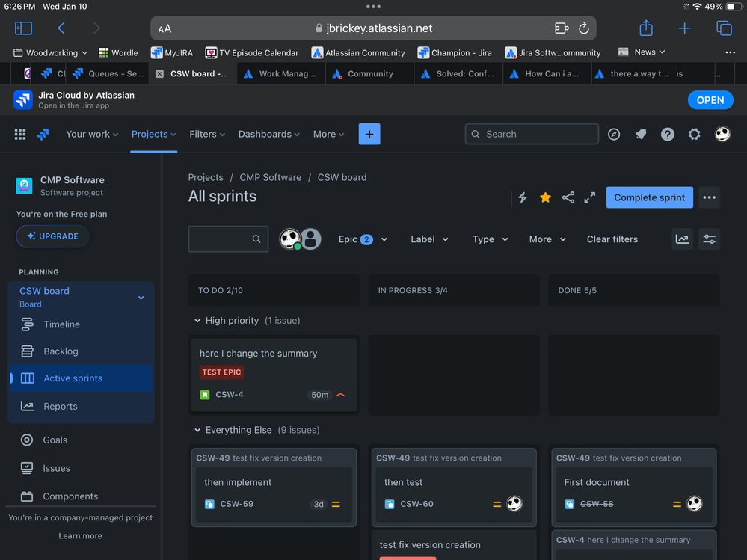Toggle the star favorite for this board

[x=545, y=197]
